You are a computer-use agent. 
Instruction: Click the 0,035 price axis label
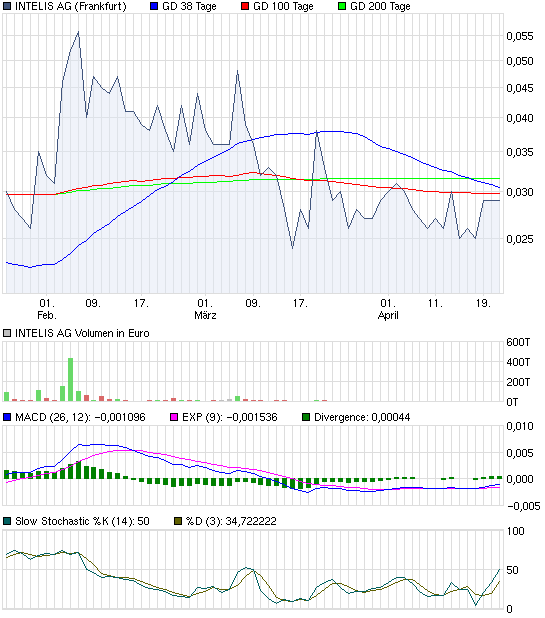coord(520,152)
